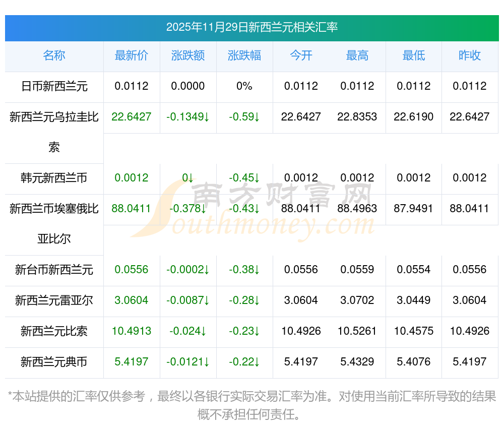Click the -0.1349↓ change amount cell
Viewport: 504px width, 430px height.
pos(187,117)
